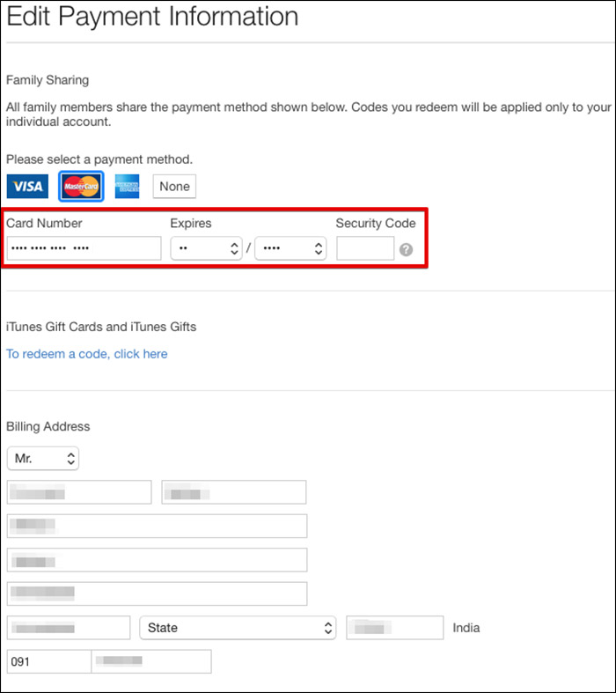Click the Security Code input field
This screenshot has width=616, height=693.
364,248
